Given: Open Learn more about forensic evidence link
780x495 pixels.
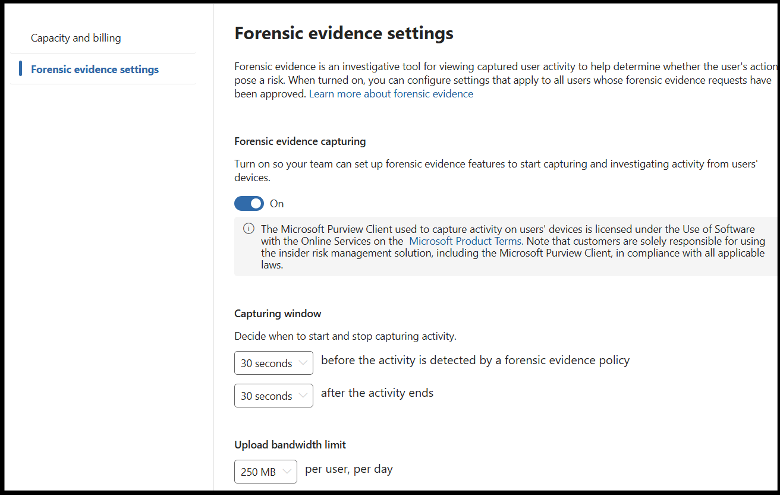Looking at the screenshot, I should point(391,94).
